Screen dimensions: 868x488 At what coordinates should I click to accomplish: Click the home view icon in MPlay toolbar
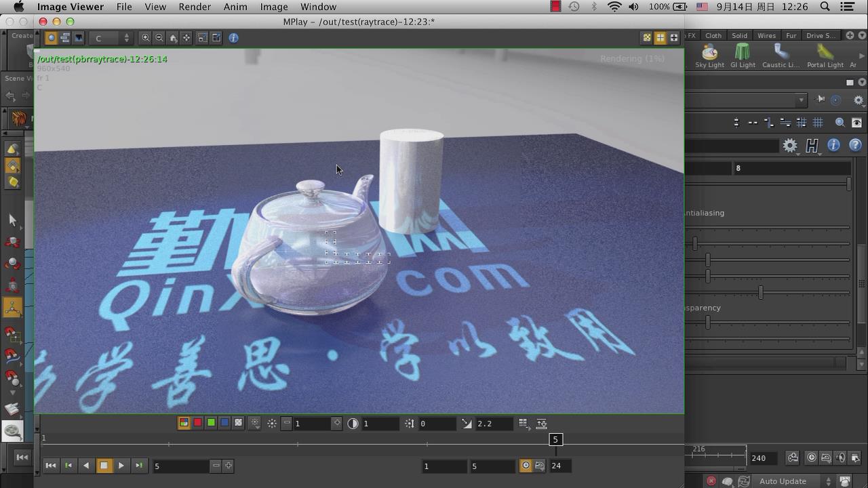tap(173, 38)
